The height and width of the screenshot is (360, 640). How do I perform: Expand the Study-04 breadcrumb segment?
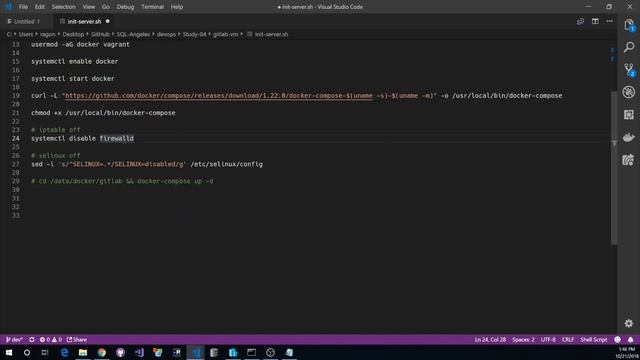(x=194, y=34)
